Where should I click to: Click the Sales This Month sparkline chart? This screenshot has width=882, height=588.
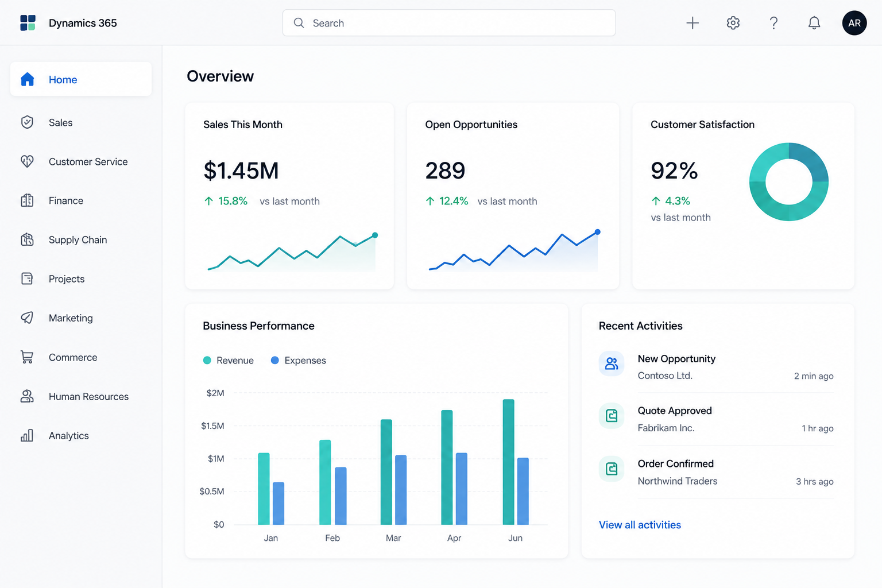(x=292, y=252)
